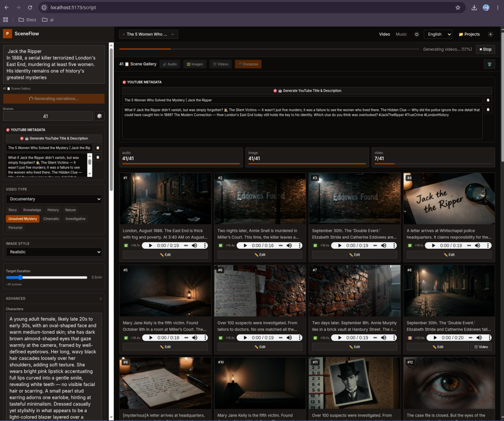Open the scene #4 Jack the Ripper thumbnail
Viewport: 504px width, 421px height.
(449, 198)
